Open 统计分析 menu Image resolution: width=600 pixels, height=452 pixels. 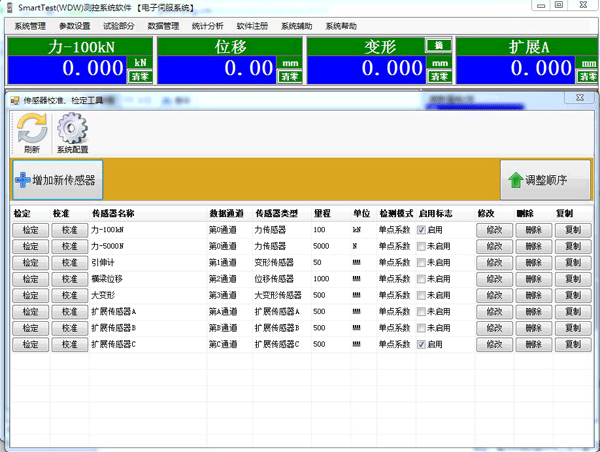click(x=207, y=26)
